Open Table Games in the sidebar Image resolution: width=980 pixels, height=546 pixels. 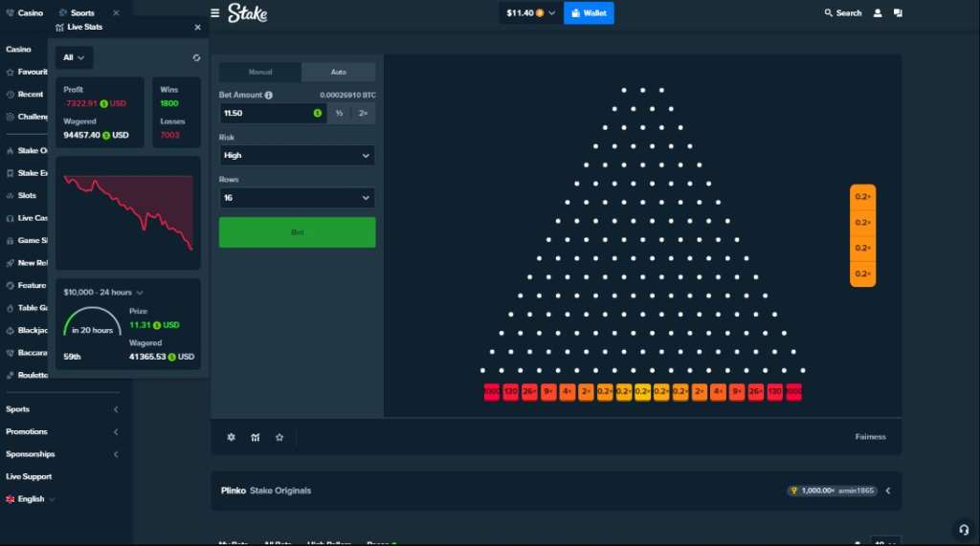26,308
